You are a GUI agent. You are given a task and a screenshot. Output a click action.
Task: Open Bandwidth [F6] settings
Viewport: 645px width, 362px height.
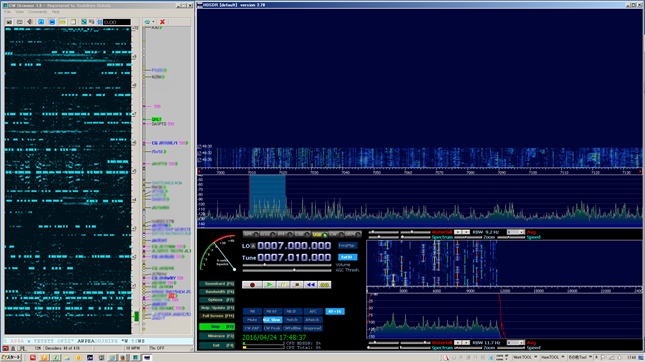pyautogui.click(x=217, y=292)
